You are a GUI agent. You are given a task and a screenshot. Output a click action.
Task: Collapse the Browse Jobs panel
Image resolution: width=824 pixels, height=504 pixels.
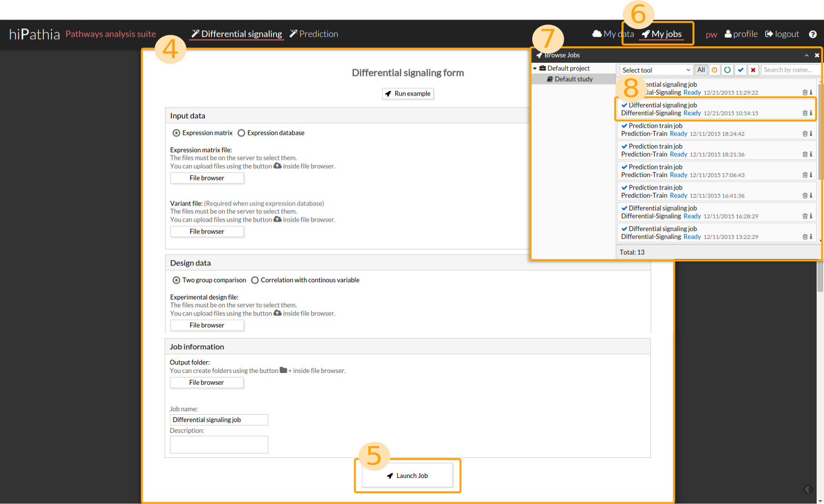[x=806, y=55]
